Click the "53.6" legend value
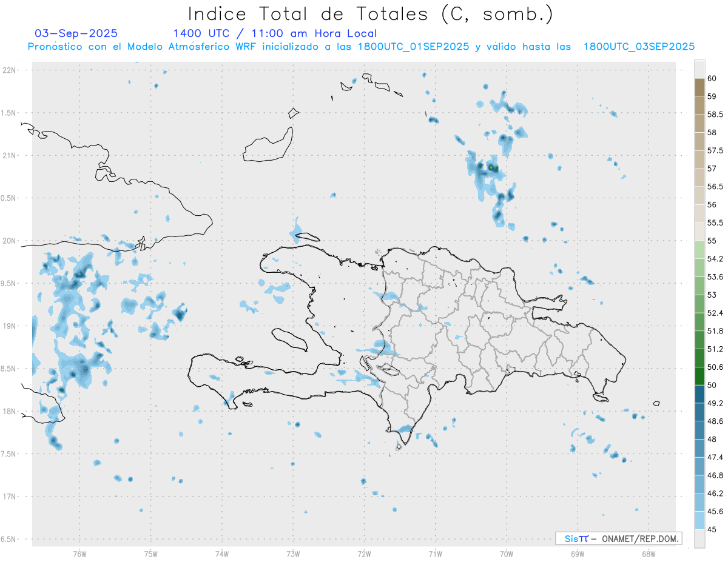The width and height of the screenshot is (728, 562). tap(715, 277)
